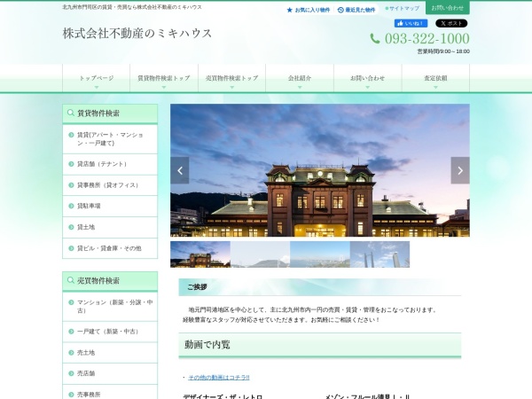
Task: Select 貸事務所（貸オフィス） in sidebar
Action: pos(110,185)
